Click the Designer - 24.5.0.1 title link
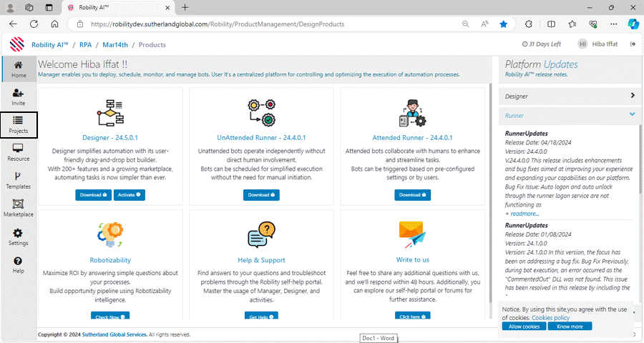This screenshot has width=644, height=343. 110,138
